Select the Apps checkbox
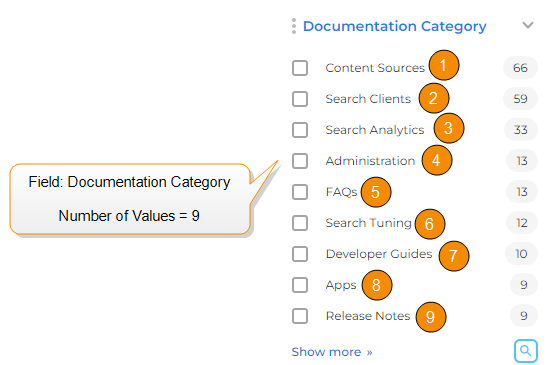Screen dimensions: 547x365 point(300,285)
